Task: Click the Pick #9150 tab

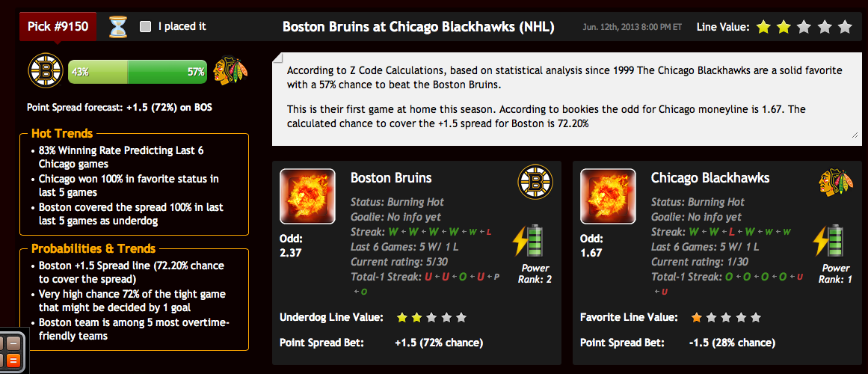Action: coord(58,26)
